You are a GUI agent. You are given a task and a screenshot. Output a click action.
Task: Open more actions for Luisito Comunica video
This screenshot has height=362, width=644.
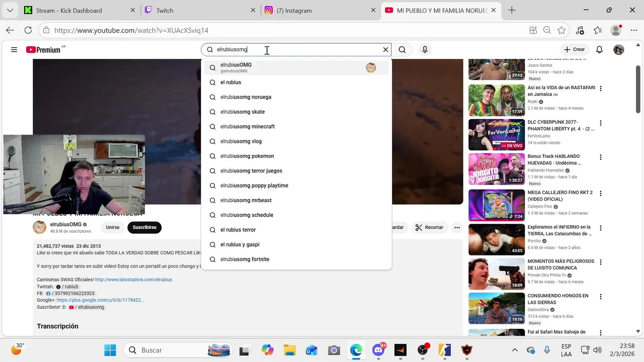click(600, 262)
